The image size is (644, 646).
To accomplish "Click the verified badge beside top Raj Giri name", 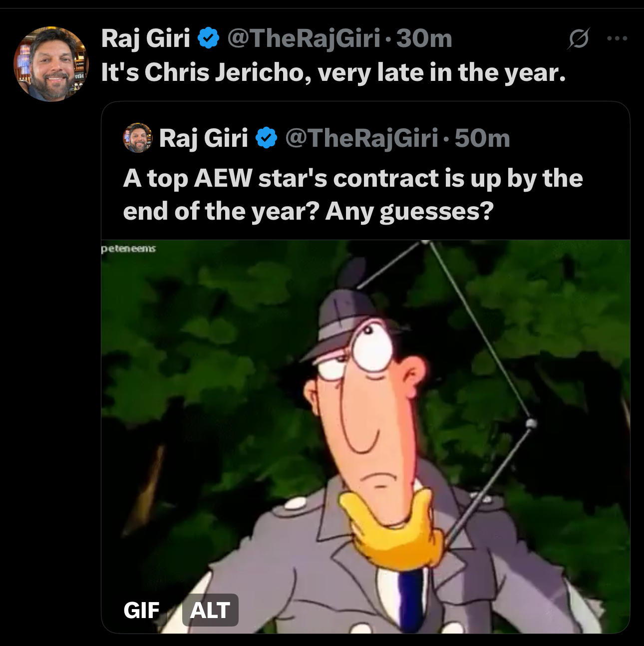I will 209,38.
